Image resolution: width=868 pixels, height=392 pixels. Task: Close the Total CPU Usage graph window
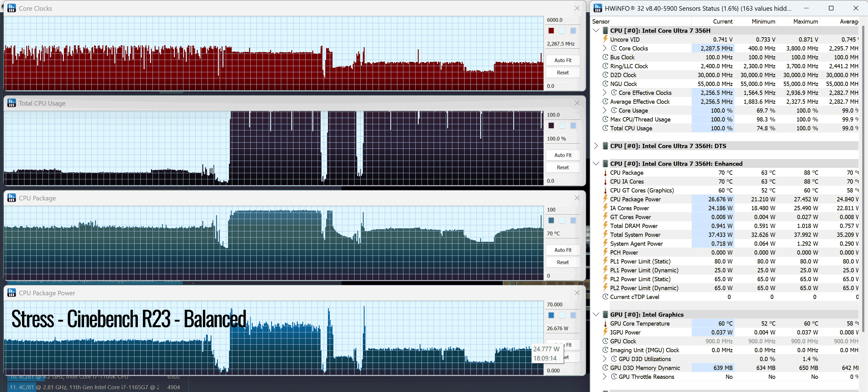coord(577,103)
